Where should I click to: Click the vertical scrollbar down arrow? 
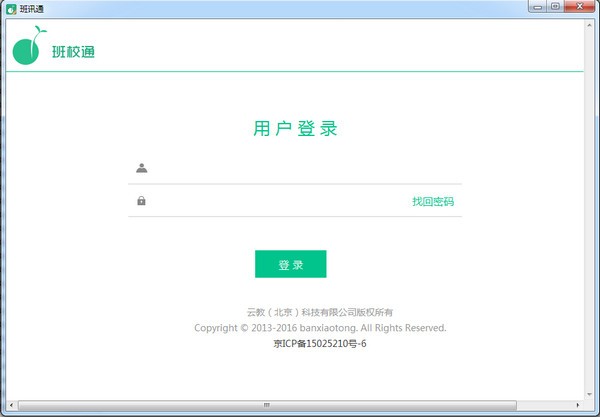coord(589,394)
